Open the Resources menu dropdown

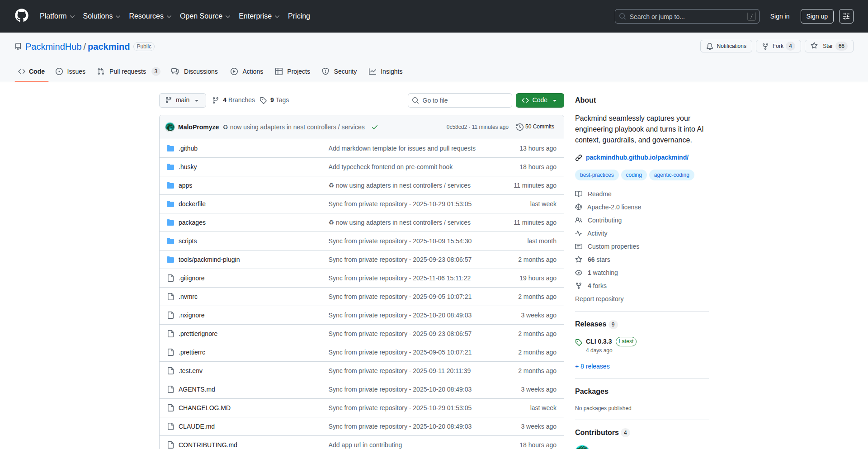tap(150, 16)
